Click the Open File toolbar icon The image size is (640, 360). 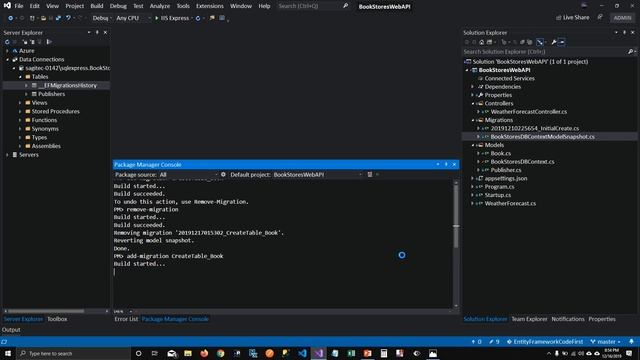43,18
